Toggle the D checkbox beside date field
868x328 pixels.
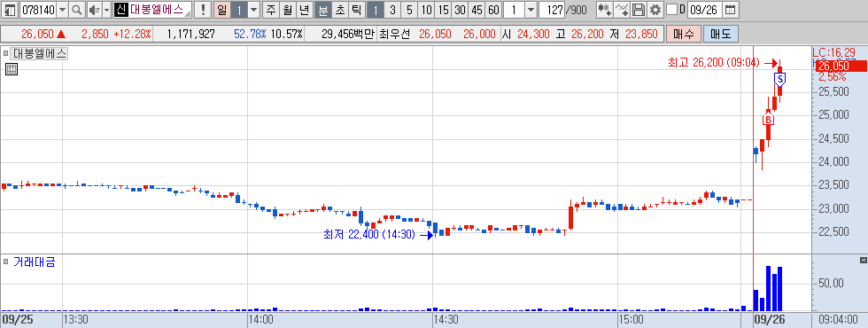(x=671, y=10)
